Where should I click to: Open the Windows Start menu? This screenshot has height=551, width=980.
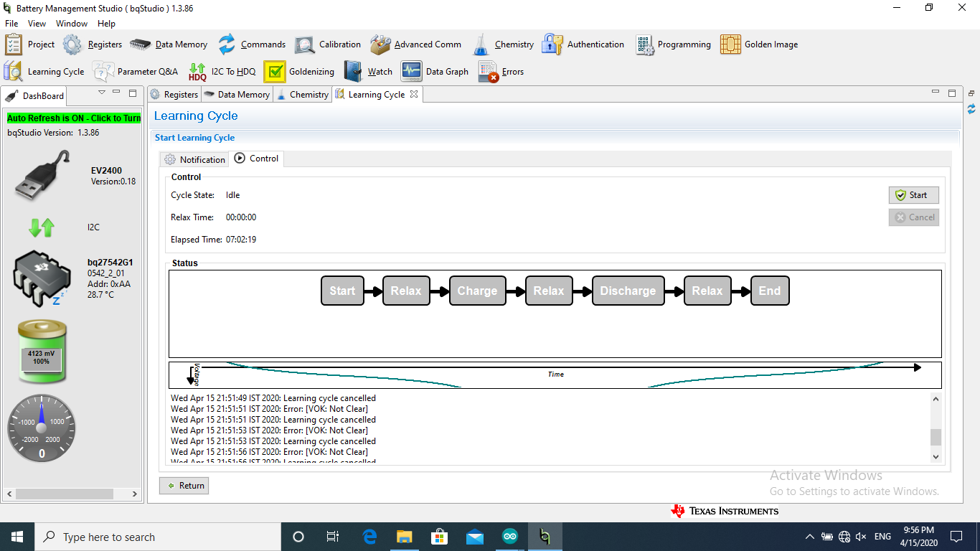pyautogui.click(x=17, y=537)
